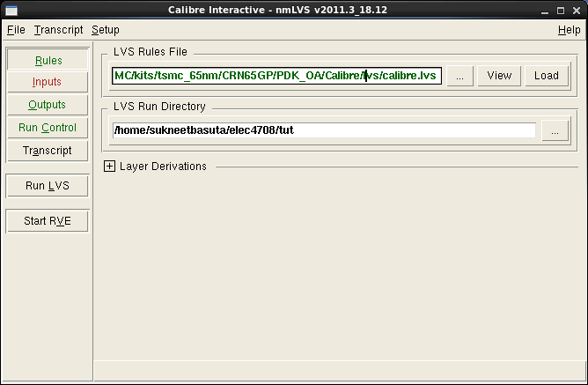Expand the Layer Derivations section

pos(109,166)
